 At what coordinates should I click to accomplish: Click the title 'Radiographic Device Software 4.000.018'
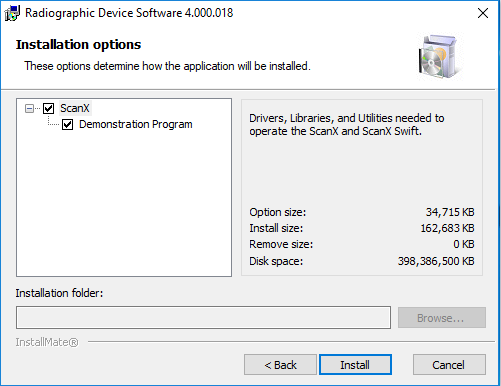point(129,13)
